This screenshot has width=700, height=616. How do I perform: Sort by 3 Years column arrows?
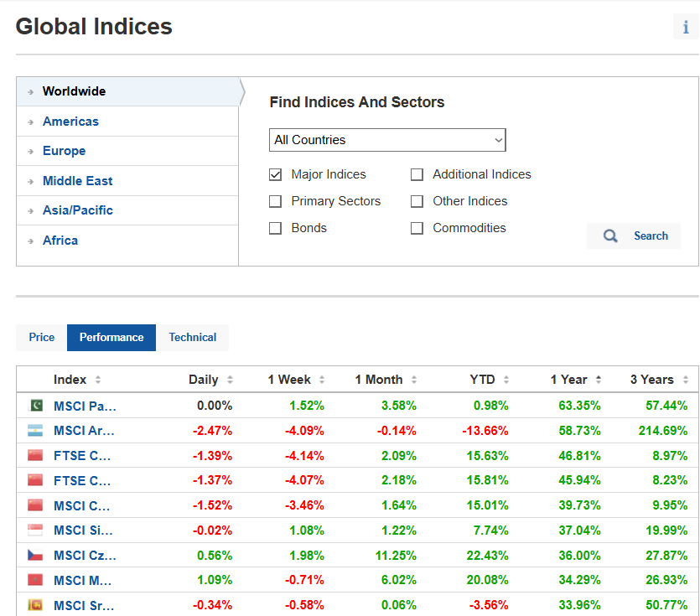[686, 380]
